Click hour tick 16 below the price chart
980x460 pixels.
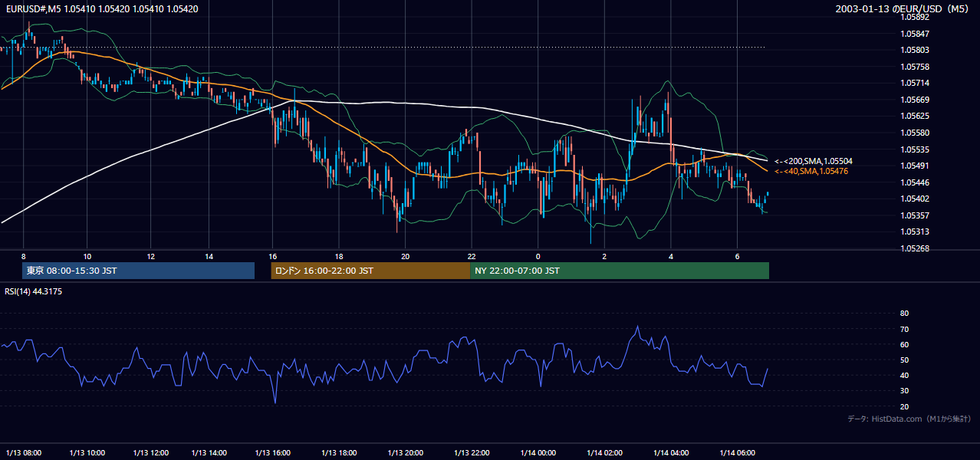(x=273, y=256)
